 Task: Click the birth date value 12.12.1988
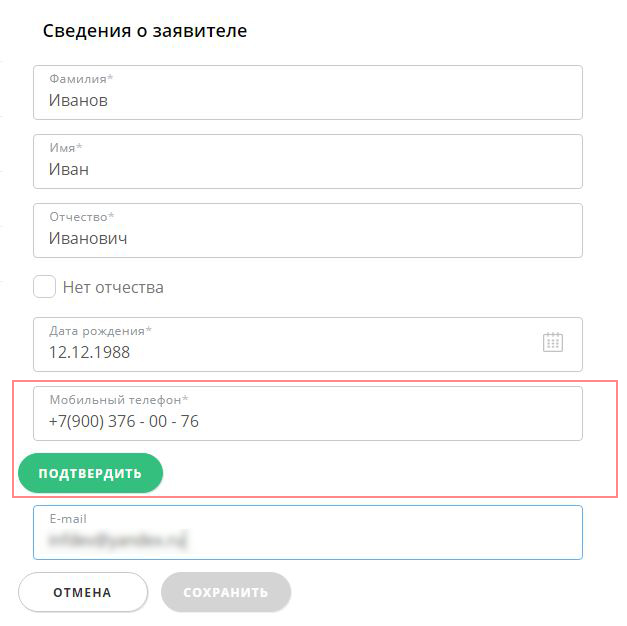[x=89, y=352]
